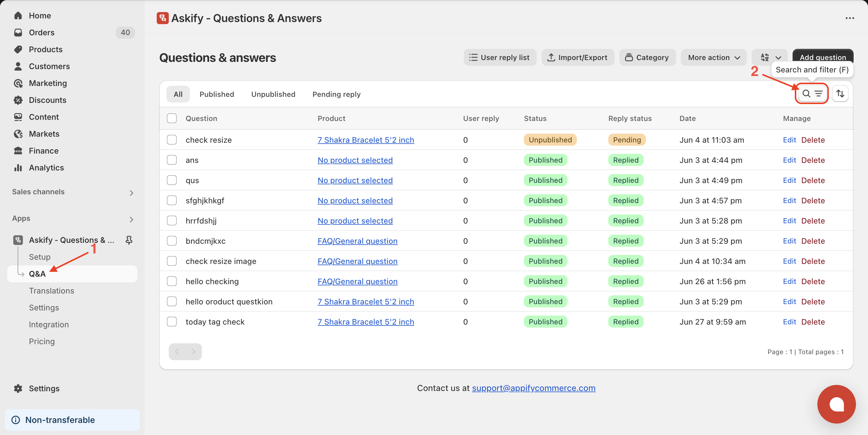Go to next page arrow
868x435 pixels.
193,352
